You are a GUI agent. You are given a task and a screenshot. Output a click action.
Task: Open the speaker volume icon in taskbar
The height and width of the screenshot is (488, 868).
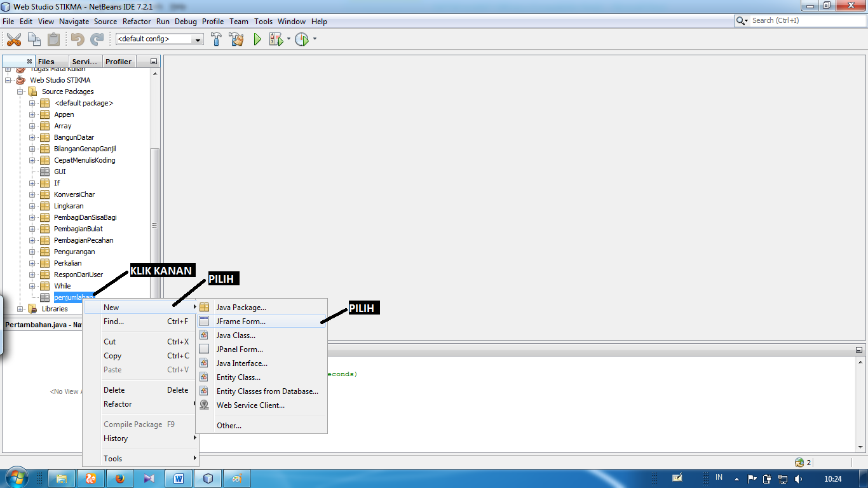click(799, 477)
